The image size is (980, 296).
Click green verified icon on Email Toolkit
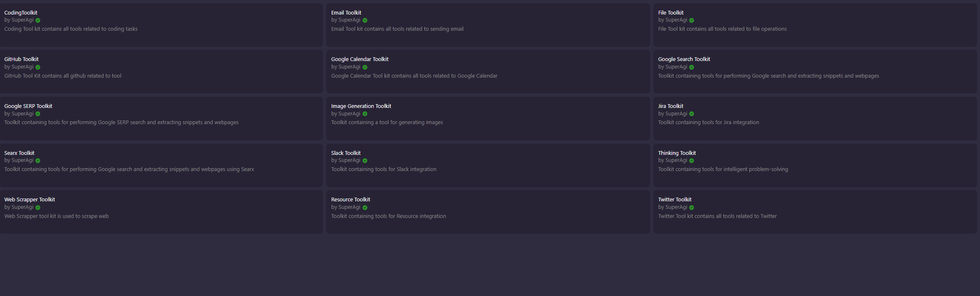click(x=365, y=20)
